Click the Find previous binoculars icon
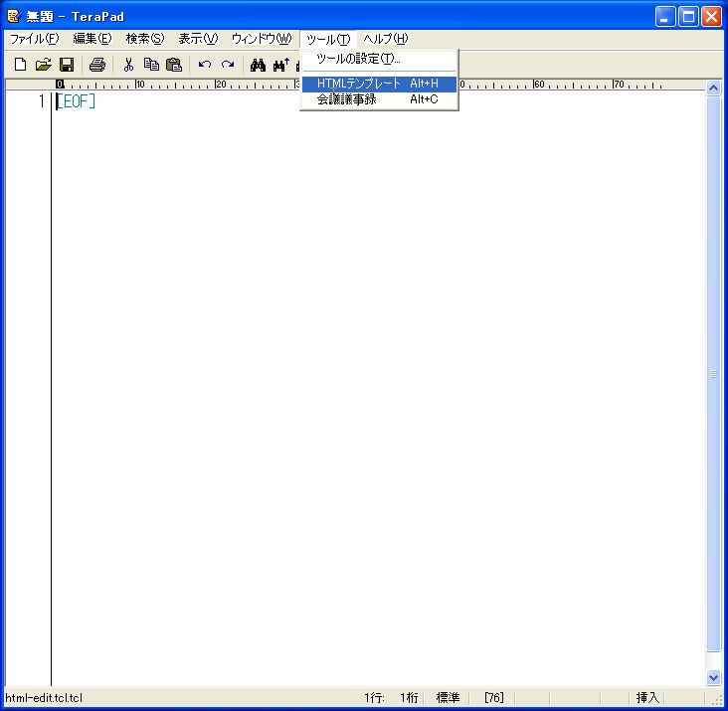Viewport: 728px width, 711px height. point(281,64)
